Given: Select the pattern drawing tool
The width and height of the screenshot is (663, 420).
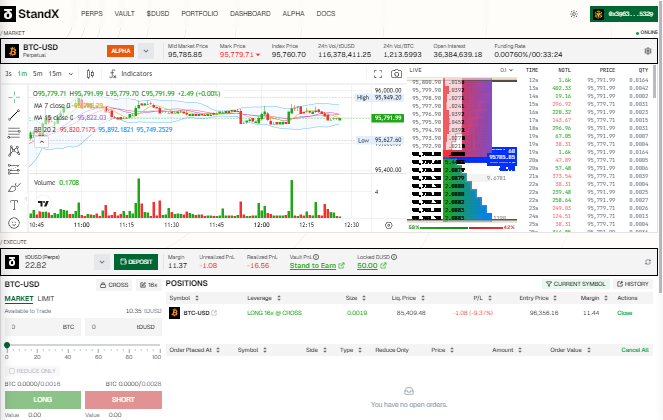Looking at the screenshot, I should [x=14, y=151].
